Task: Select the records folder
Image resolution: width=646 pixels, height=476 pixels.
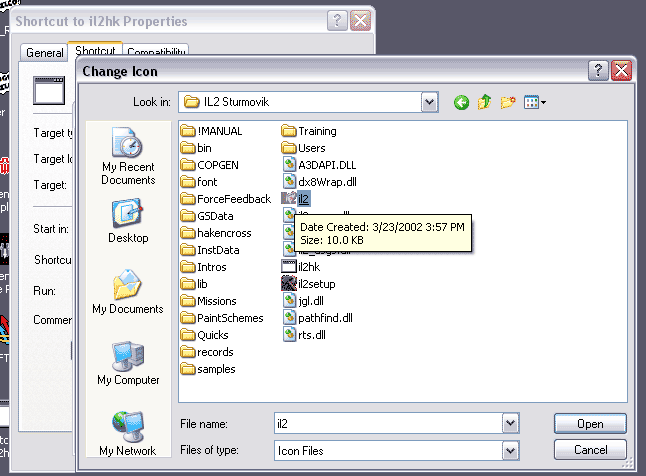Action: coord(207,352)
